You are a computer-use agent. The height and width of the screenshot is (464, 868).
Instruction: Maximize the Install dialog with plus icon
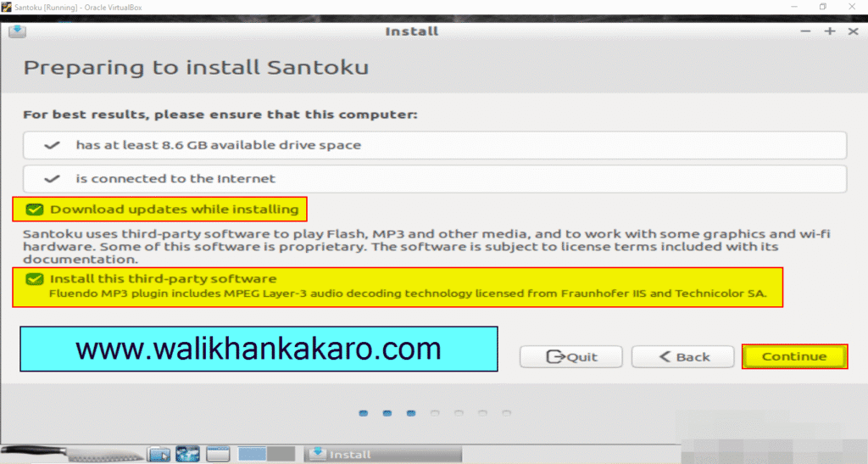[829, 31]
